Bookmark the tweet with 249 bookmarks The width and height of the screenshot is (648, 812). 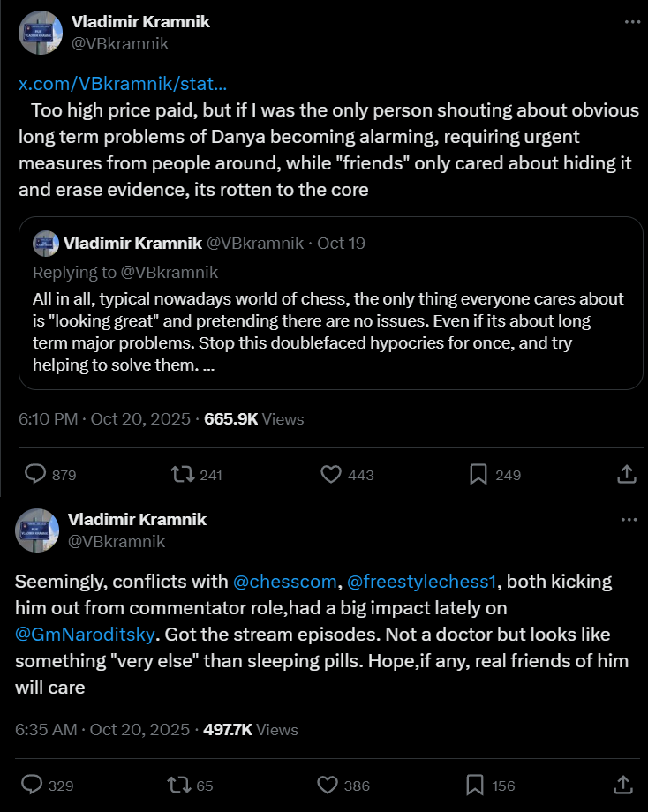point(478,474)
